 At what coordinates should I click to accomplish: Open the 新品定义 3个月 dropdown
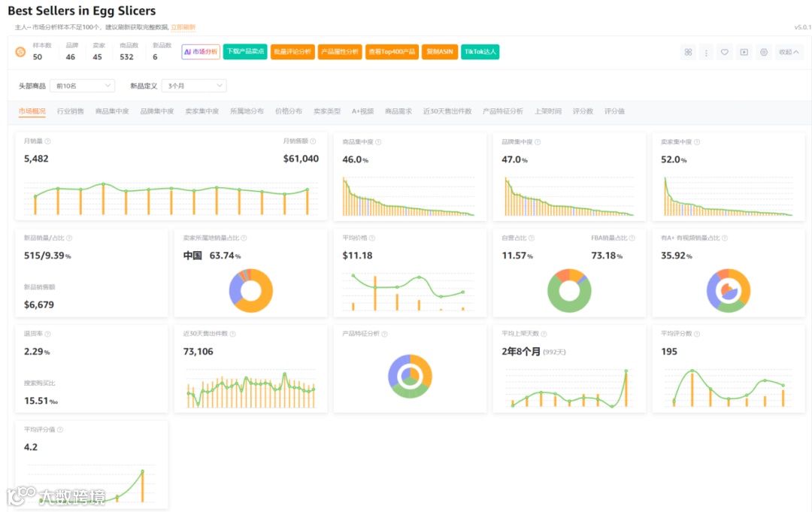[x=194, y=86]
